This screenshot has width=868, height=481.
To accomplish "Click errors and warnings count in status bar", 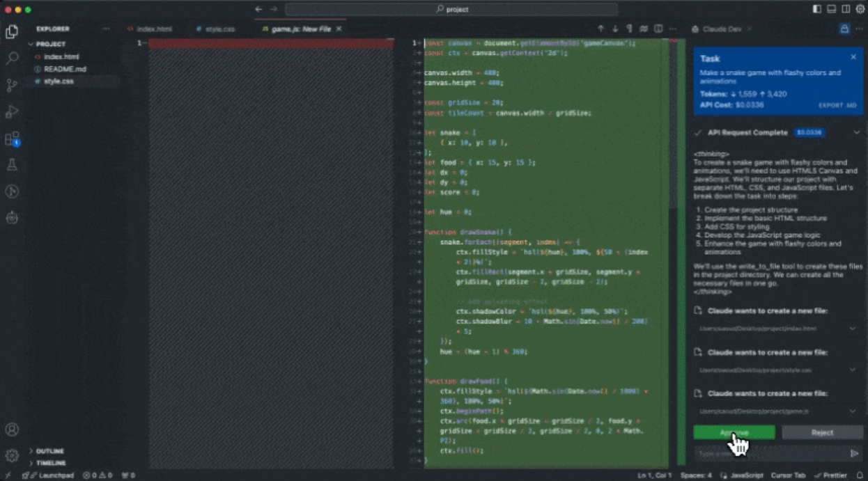I will 98,475.
